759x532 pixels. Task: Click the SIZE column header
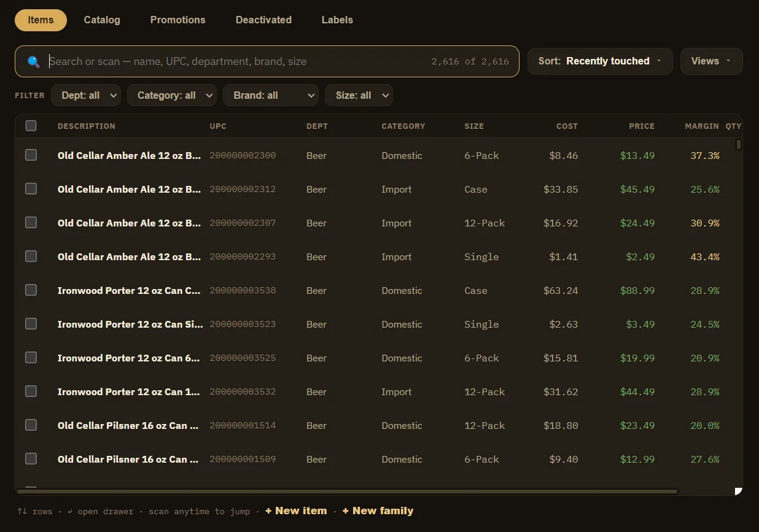(474, 126)
